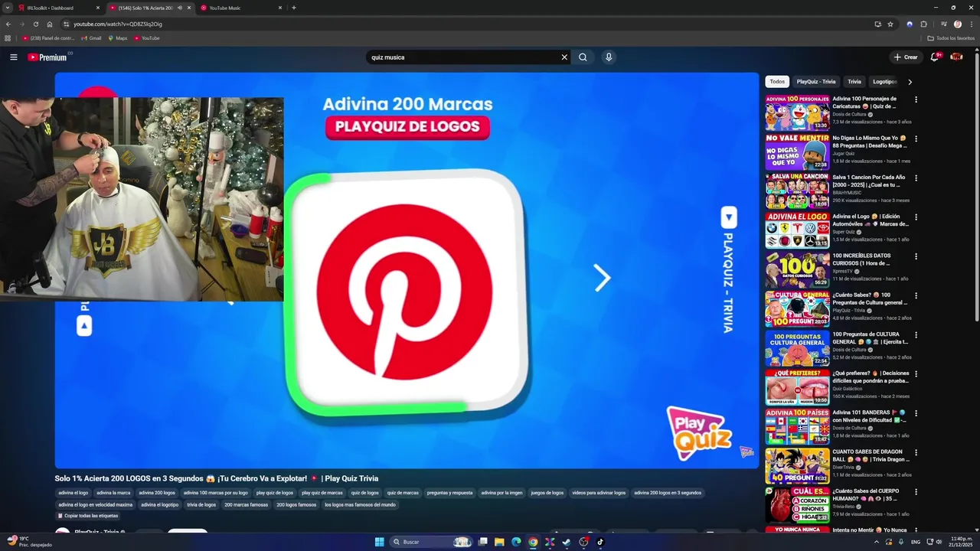Open the 'Panel de contr...' bookmark
The image size is (980, 551).
[x=48, y=38]
